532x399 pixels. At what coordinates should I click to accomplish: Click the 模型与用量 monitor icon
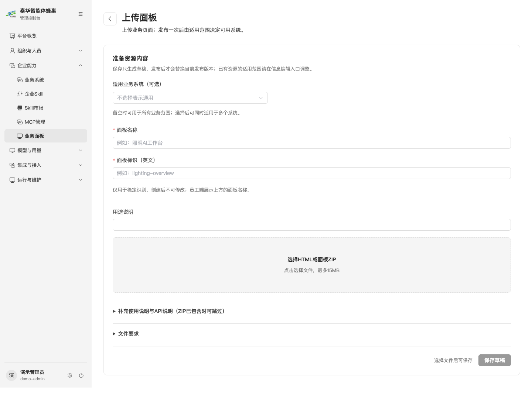pos(12,150)
